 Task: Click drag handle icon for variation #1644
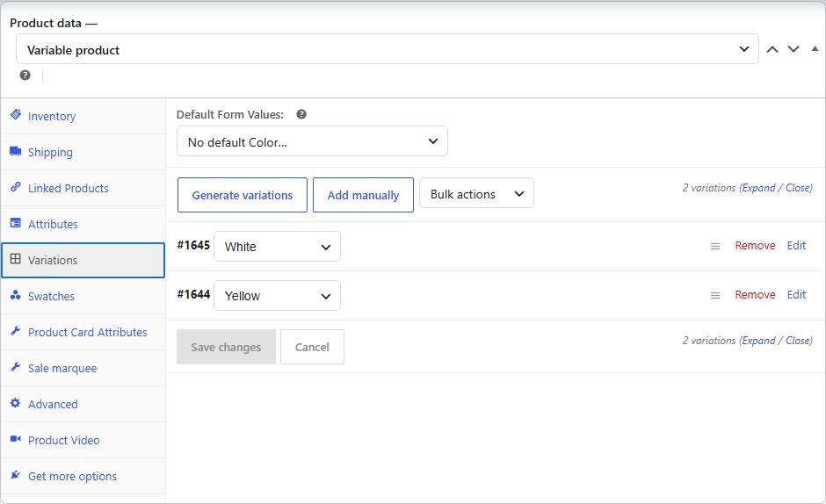pyautogui.click(x=715, y=295)
